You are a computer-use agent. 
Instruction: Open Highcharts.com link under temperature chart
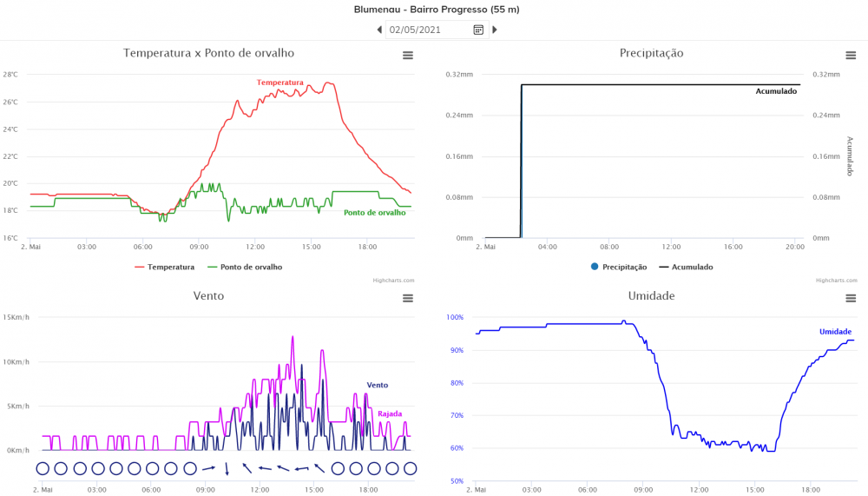[393, 281]
